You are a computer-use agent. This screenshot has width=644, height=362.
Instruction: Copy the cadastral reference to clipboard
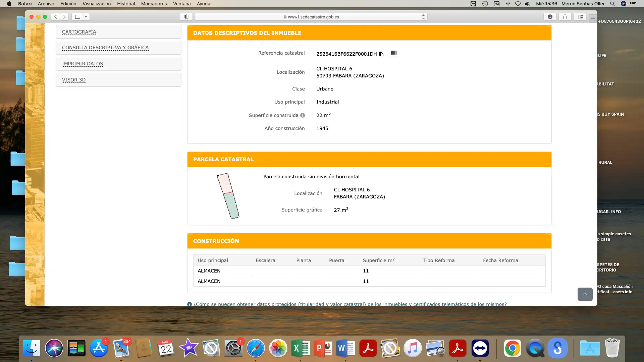pos(381,54)
